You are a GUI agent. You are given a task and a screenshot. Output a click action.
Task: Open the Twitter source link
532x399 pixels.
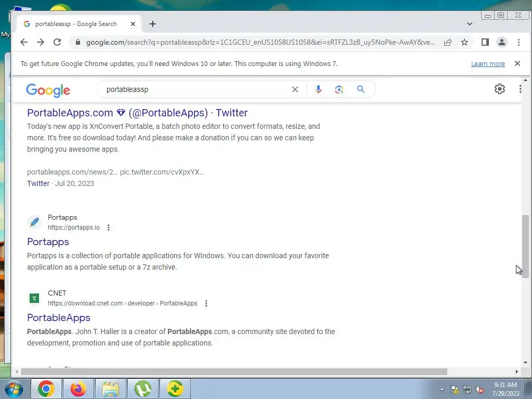point(38,183)
